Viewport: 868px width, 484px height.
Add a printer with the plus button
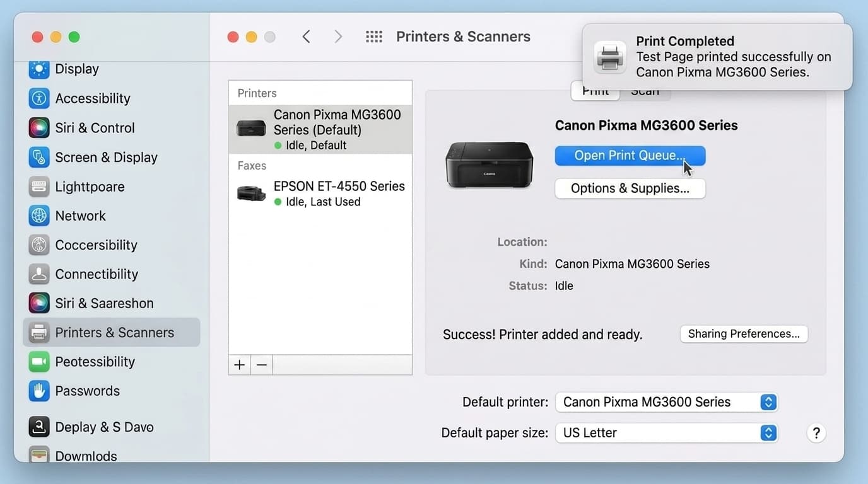click(240, 365)
